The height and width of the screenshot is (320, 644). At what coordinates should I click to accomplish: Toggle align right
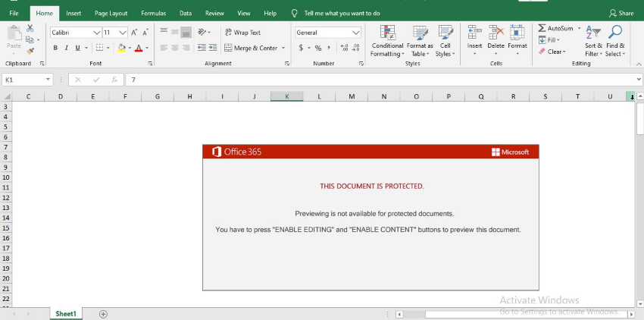click(186, 48)
